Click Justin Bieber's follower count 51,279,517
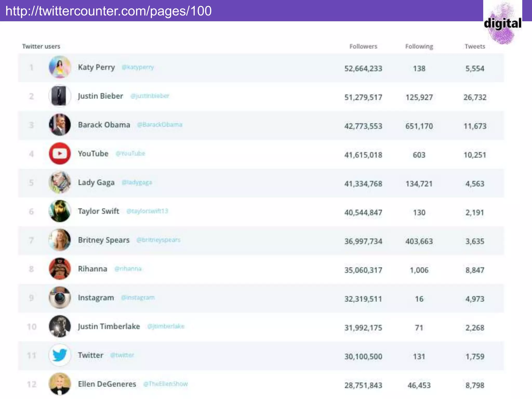Viewport: 532px width, 399px height. click(x=363, y=97)
